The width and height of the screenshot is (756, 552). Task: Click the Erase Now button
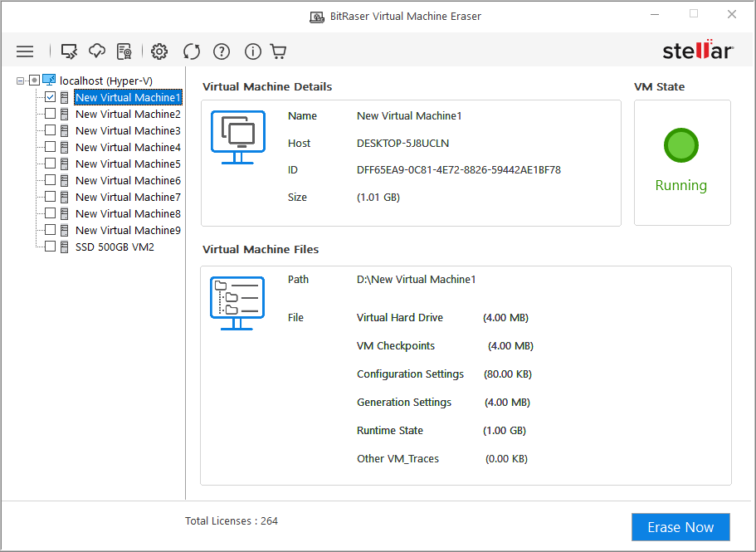coord(680,527)
